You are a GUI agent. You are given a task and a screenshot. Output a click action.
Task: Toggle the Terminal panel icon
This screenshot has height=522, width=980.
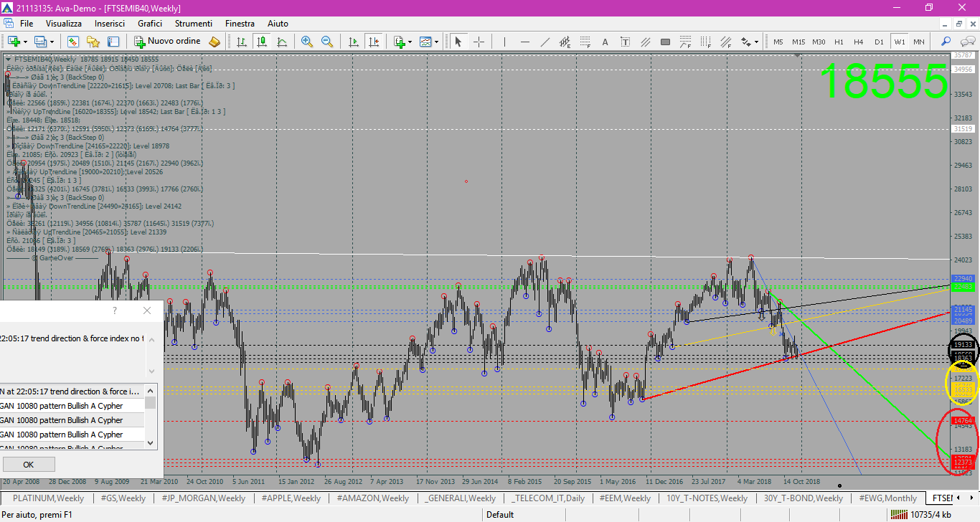[x=113, y=42]
